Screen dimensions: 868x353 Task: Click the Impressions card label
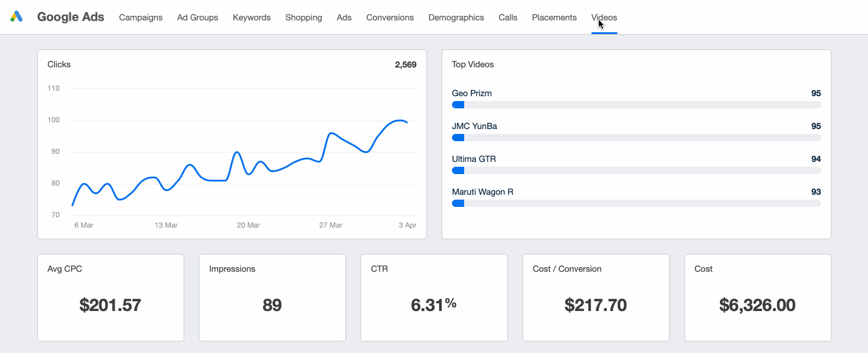(232, 269)
